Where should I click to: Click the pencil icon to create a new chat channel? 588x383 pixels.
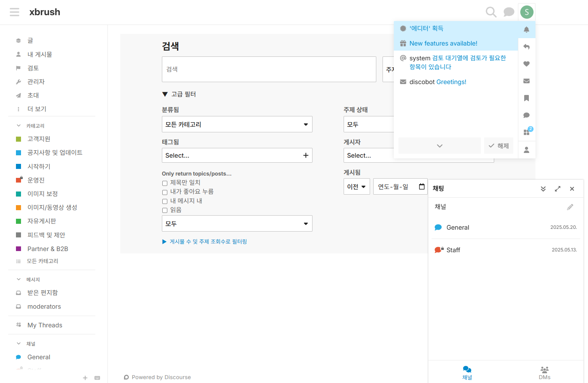570,207
